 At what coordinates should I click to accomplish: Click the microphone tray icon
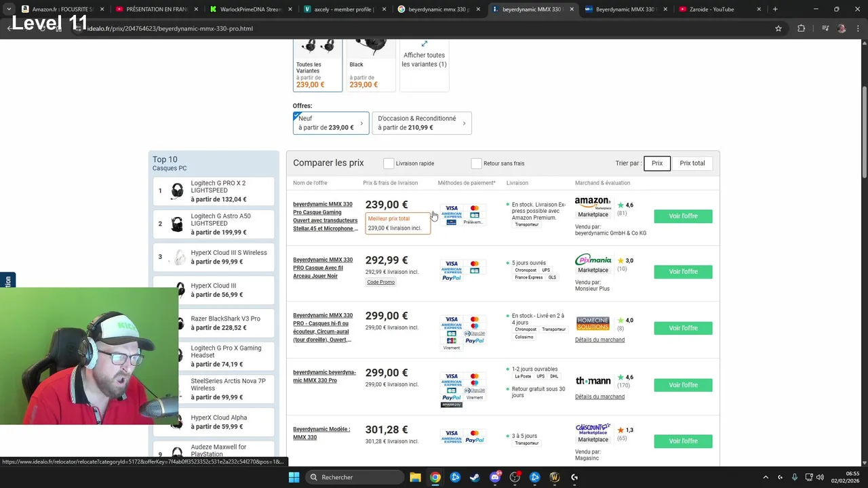[794, 477]
